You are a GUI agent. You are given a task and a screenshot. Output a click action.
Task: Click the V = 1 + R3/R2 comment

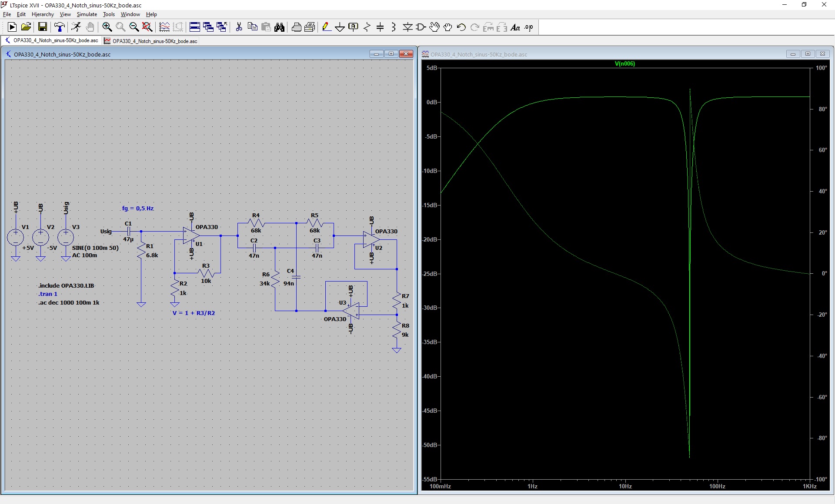point(194,313)
